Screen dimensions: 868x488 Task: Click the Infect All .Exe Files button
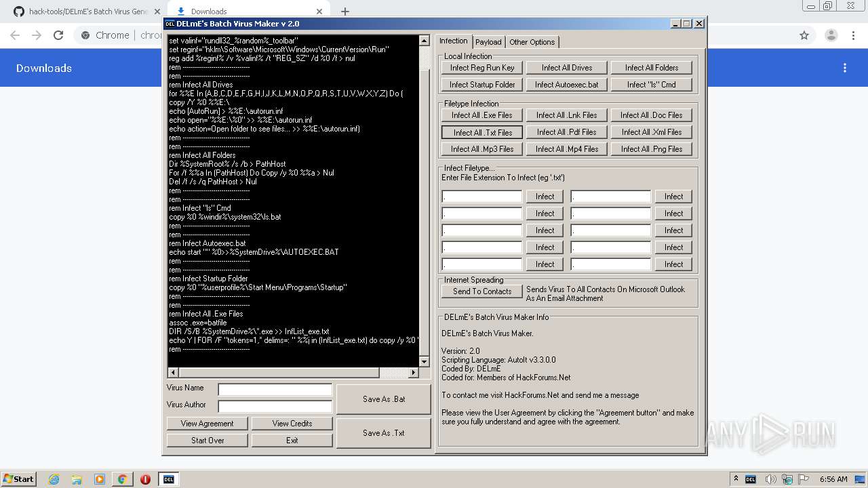482,115
